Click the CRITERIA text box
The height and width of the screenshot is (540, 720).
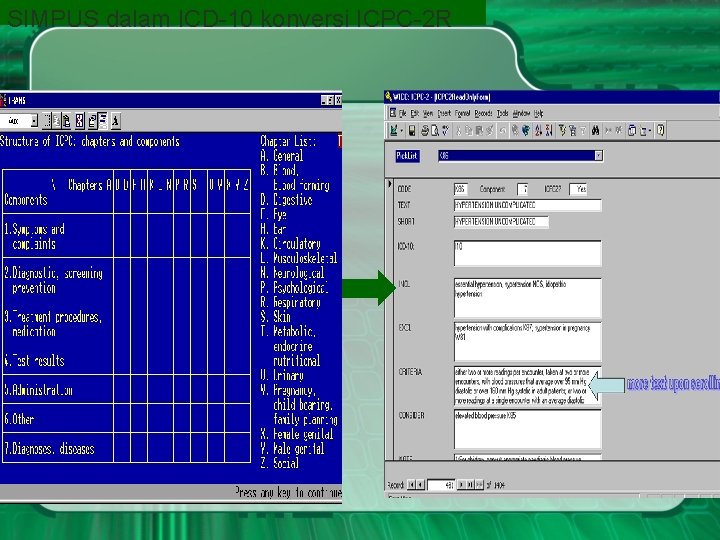[x=528, y=386]
